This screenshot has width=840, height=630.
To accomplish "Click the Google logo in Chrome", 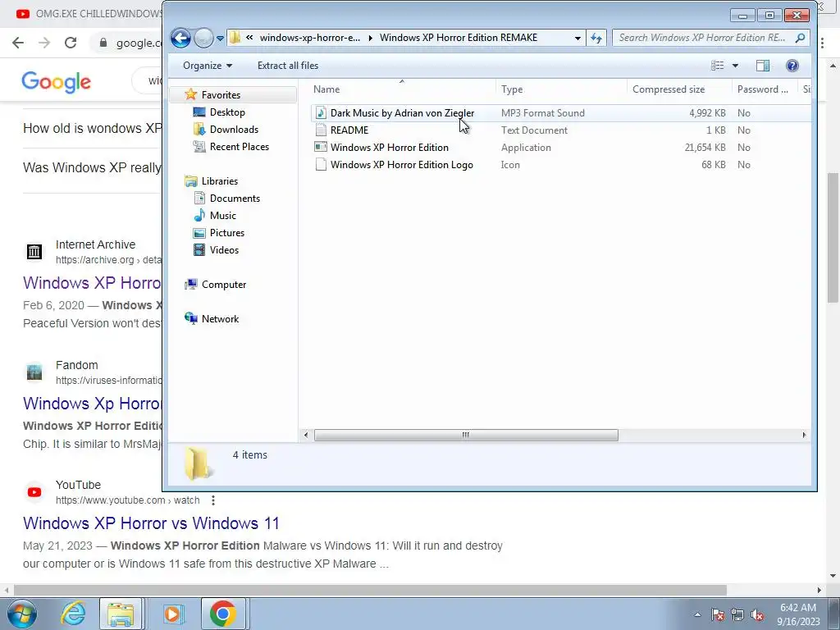I will click(57, 81).
